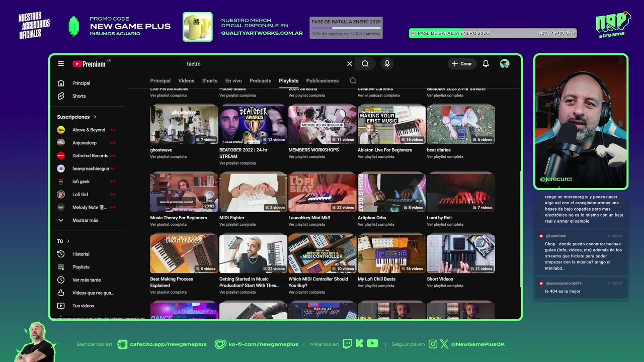Viewport: 644px width, 362px height.
Task: Switch to the En vivo tab
Action: pos(233,80)
